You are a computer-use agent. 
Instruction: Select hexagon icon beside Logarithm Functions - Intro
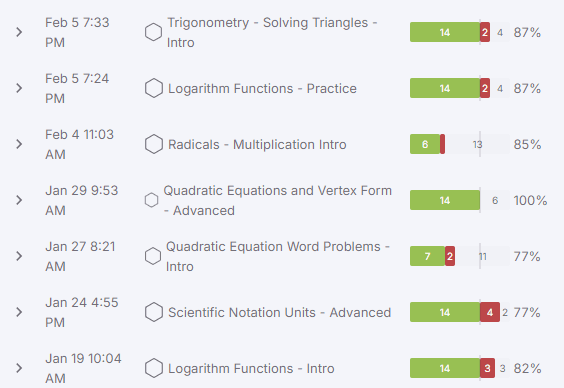point(154,368)
